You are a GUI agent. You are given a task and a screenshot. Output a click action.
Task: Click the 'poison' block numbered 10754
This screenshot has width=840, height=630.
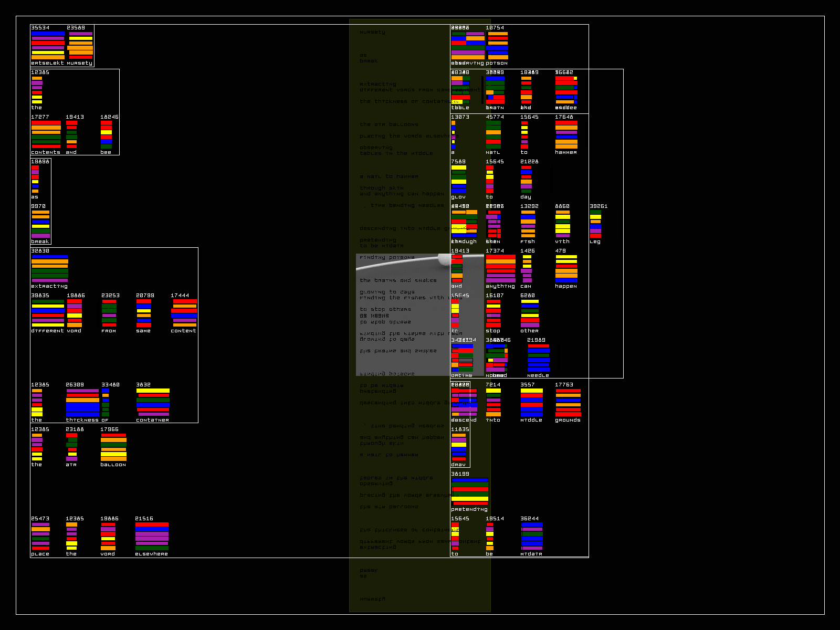(497, 45)
